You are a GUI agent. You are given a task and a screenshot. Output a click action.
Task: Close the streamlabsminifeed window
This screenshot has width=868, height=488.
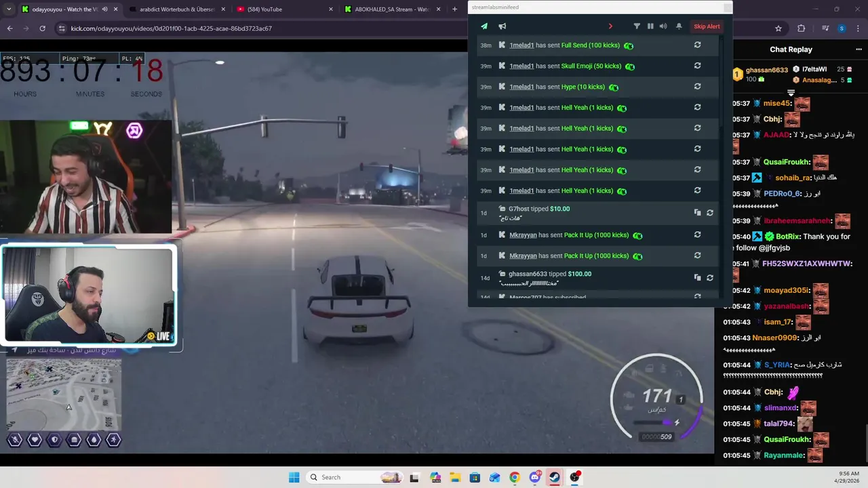click(x=728, y=7)
